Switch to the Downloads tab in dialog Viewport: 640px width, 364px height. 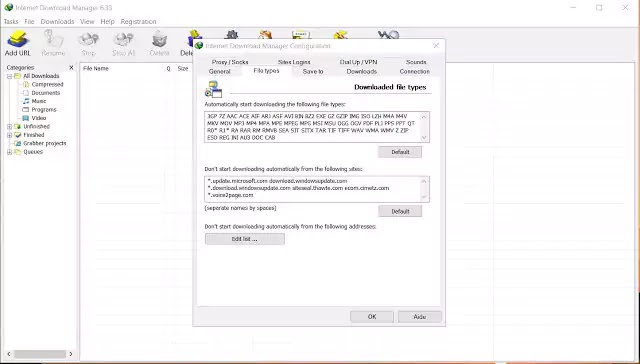click(362, 71)
